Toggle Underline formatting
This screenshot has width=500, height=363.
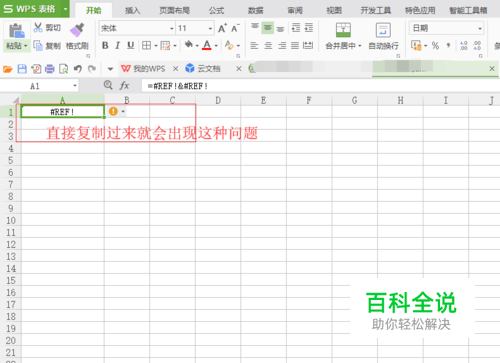tap(130, 45)
